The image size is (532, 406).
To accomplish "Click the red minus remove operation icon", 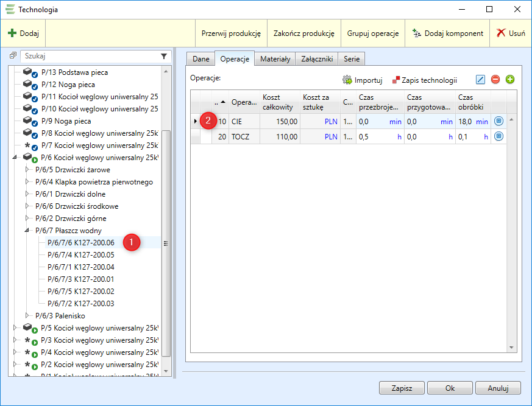I will tap(495, 80).
